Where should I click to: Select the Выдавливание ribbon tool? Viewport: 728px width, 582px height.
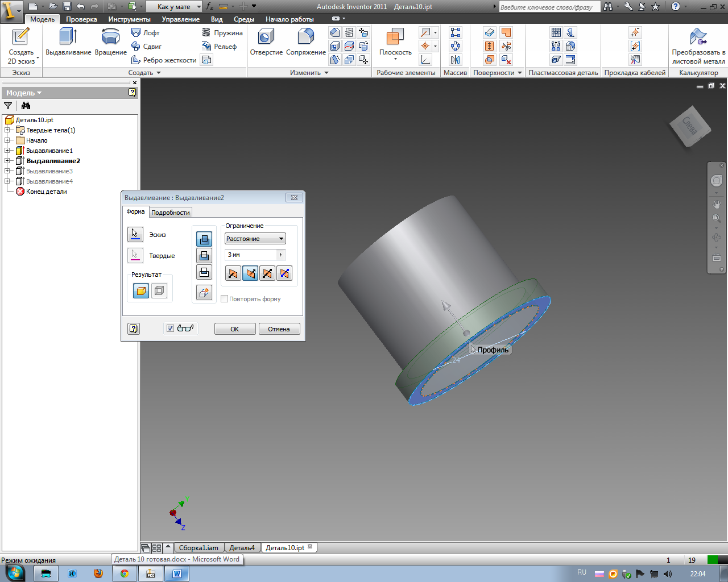[68, 43]
